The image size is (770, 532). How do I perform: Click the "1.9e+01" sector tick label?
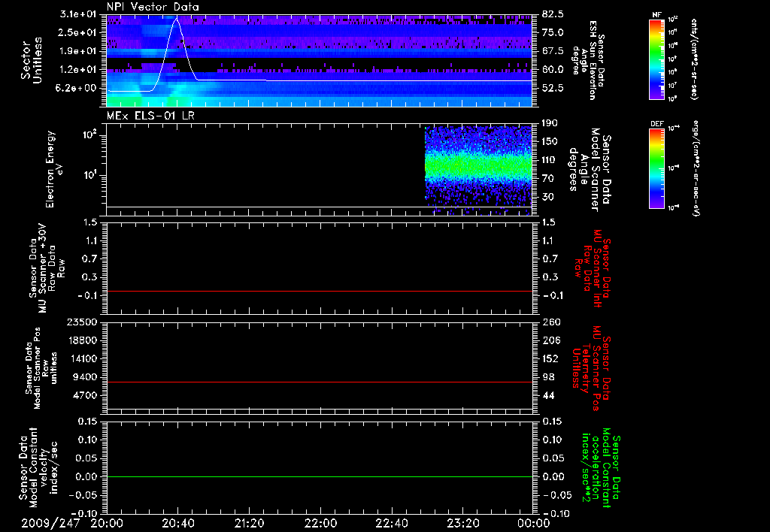pyautogui.click(x=80, y=51)
